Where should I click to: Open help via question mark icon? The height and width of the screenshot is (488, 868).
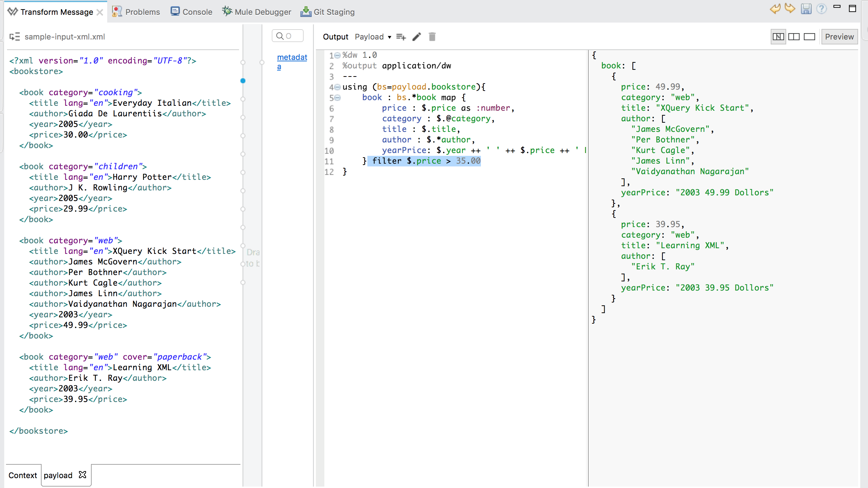[821, 8]
